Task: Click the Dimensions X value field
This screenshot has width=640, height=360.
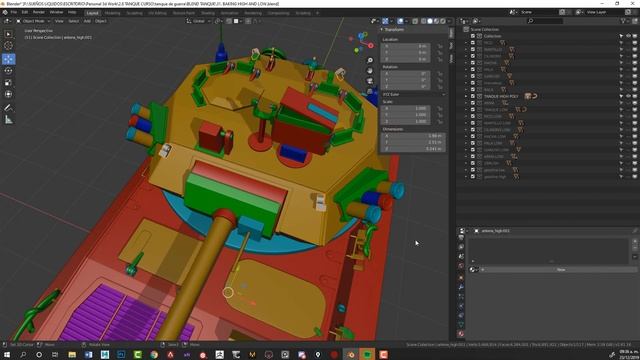Action: pyautogui.click(x=413, y=136)
